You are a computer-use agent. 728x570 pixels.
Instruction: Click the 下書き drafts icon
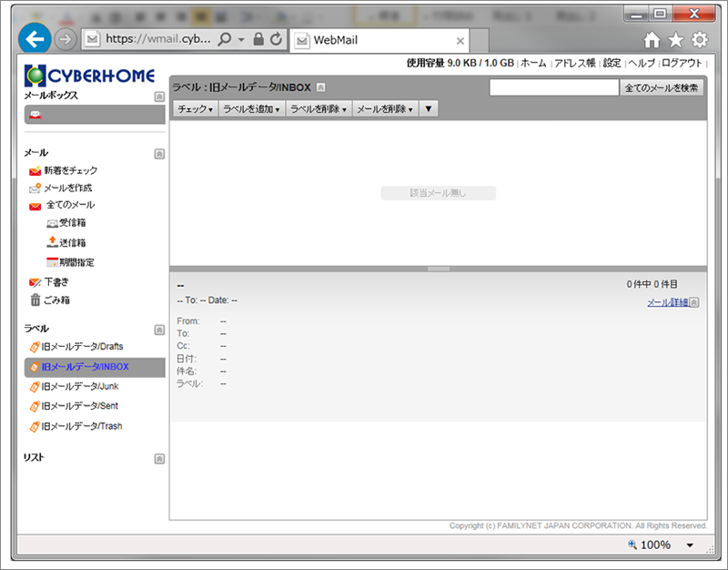pos(35,282)
